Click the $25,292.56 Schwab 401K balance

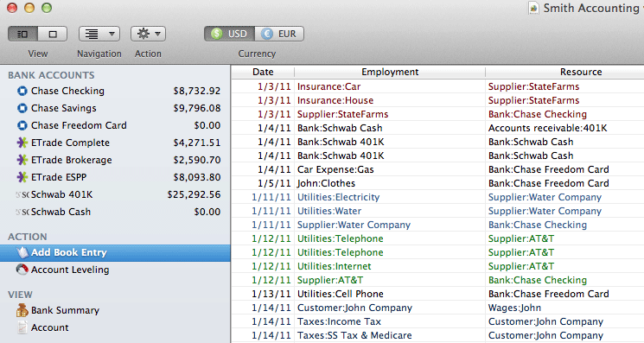coord(194,194)
